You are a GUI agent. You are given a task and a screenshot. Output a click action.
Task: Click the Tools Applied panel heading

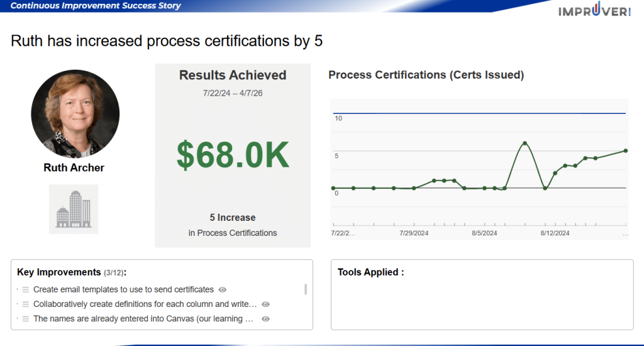click(x=370, y=272)
